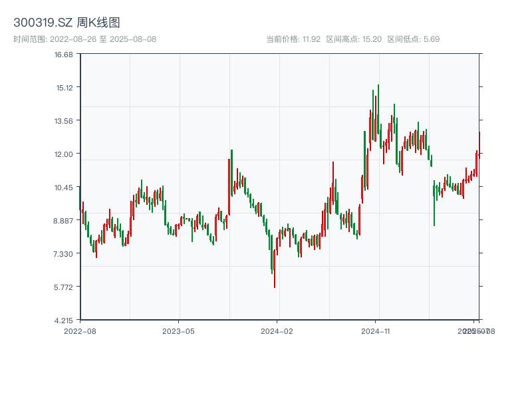Screen dimensions: 532x399
Task: Click the y-axis label 16.68
Action: 64,55
